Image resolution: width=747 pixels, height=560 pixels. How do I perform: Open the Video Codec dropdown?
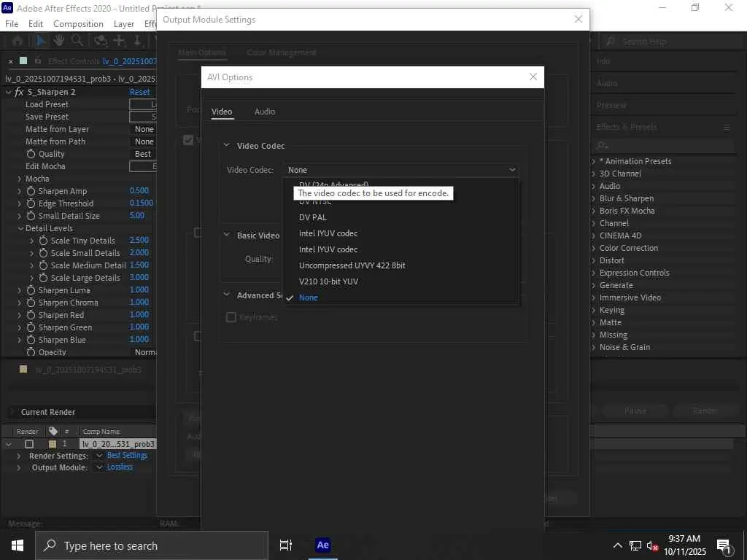[401, 170]
